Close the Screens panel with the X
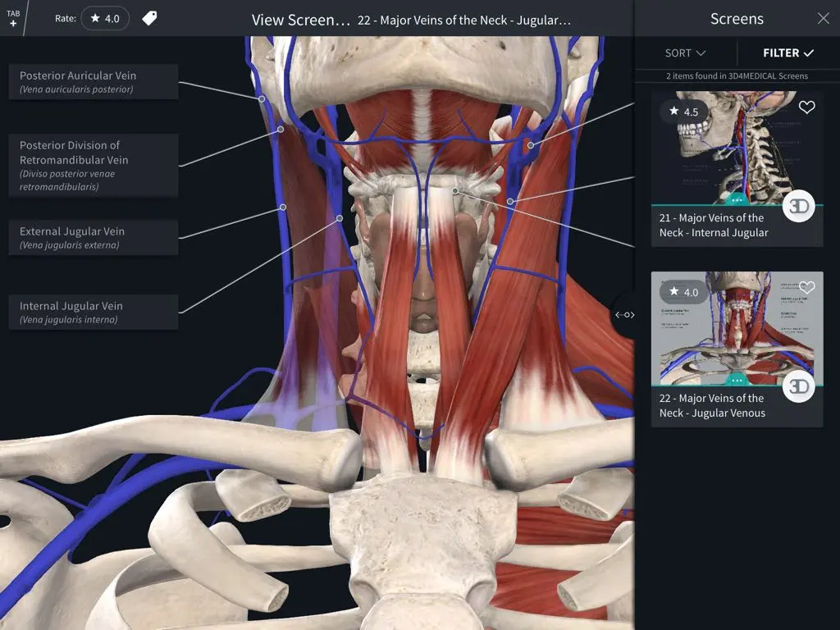 (x=824, y=18)
